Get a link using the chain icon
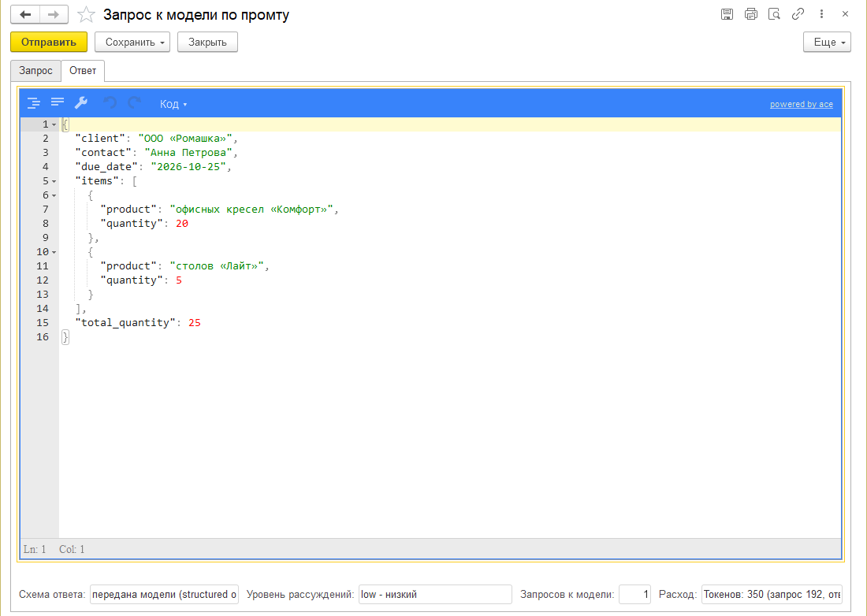This screenshot has width=867, height=616. 798,14
